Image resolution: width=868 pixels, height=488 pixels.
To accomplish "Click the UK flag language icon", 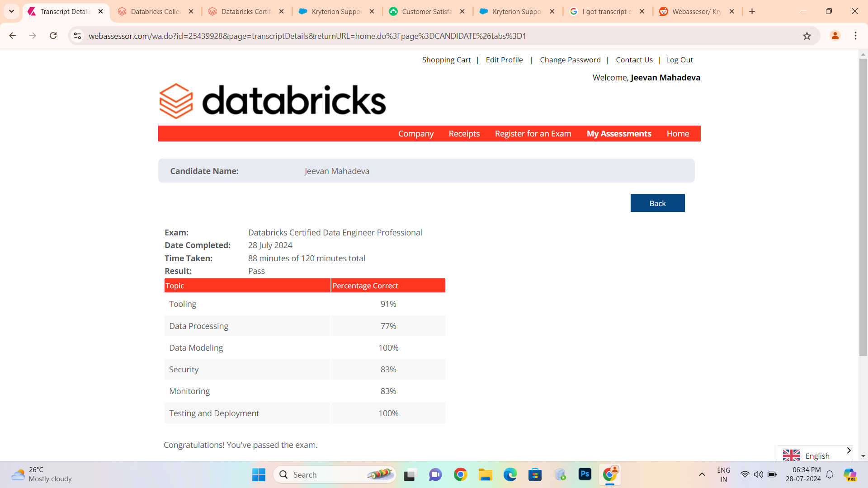I will point(791,455).
